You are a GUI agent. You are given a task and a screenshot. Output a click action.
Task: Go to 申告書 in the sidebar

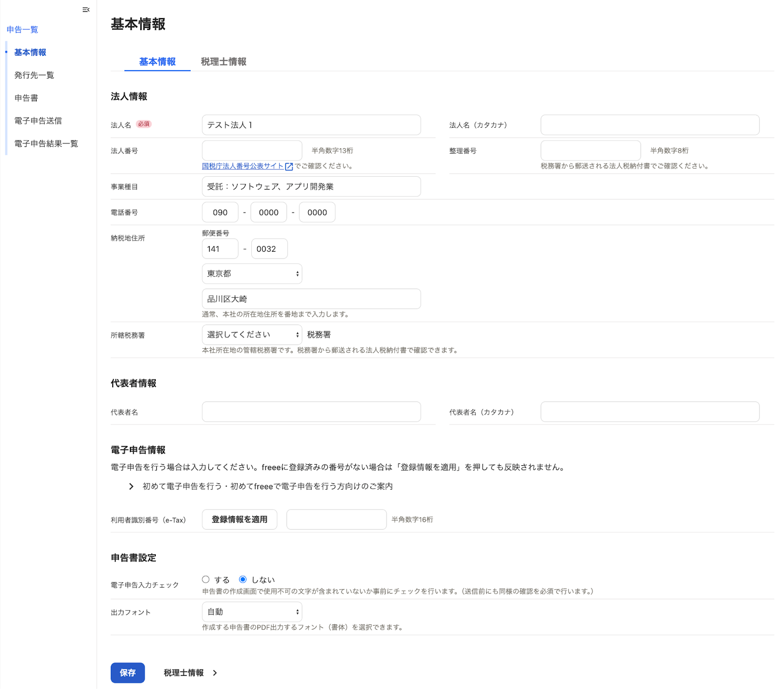26,98
